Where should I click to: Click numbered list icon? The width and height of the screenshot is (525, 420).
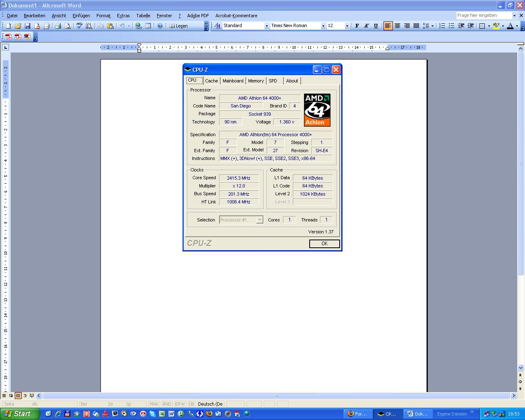pyautogui.click(x=442, y=26)
